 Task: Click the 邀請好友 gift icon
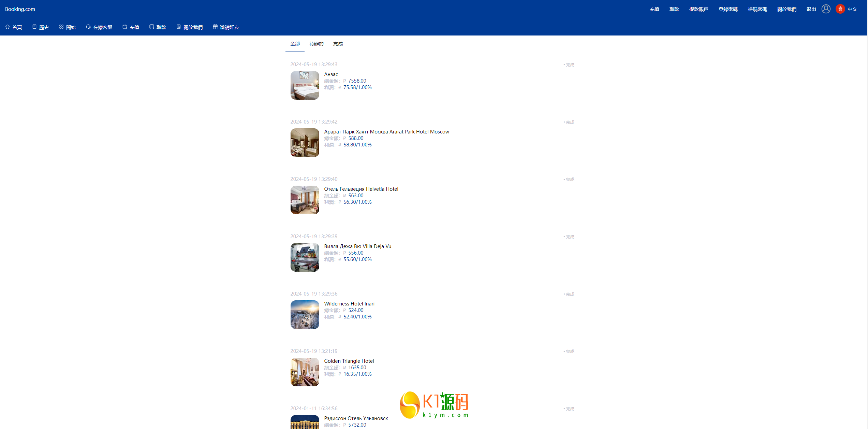215,27
